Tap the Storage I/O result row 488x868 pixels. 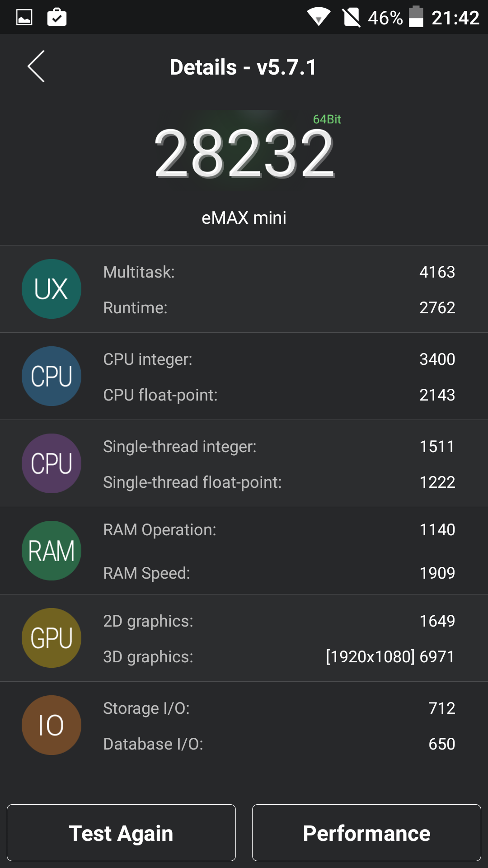(x=278, y=708)
